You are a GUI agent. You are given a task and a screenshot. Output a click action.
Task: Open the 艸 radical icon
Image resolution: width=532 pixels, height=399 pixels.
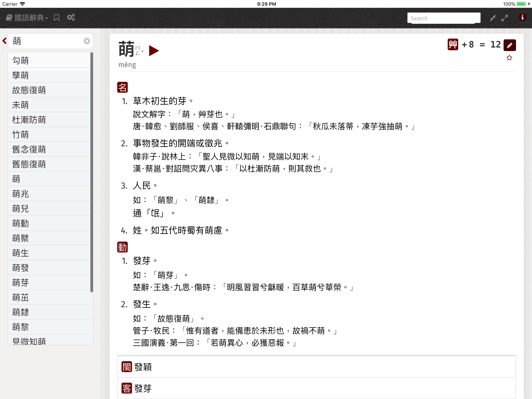453,45
